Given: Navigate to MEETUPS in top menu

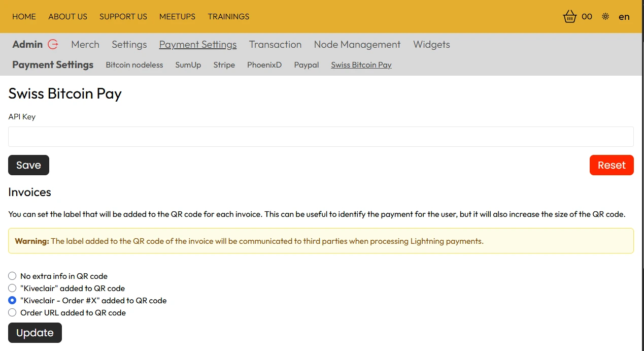Looking at the screenshot, I should click(x=177, y=17).
